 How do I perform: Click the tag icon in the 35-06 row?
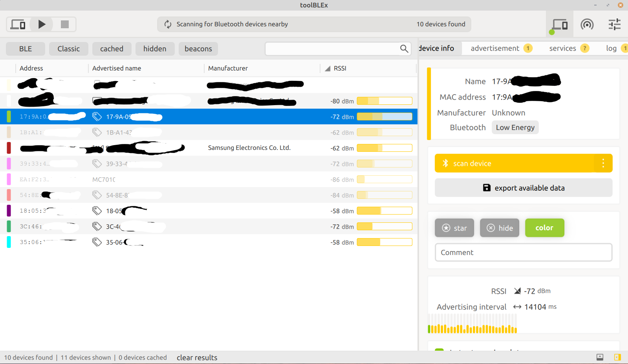[97, 242]
